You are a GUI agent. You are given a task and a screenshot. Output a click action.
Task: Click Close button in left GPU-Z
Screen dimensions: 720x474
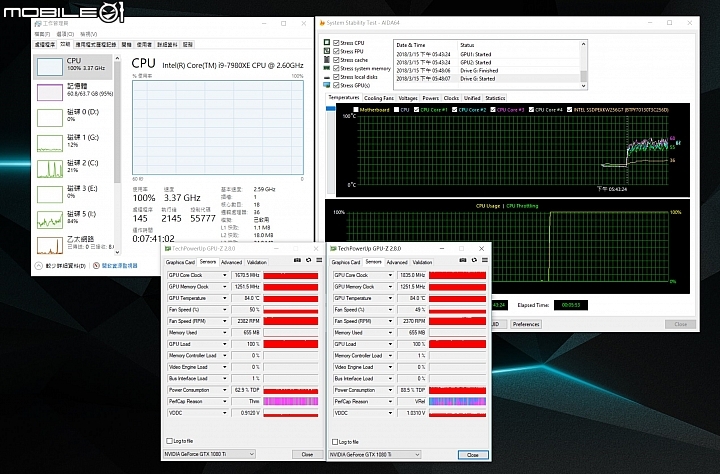307,454
